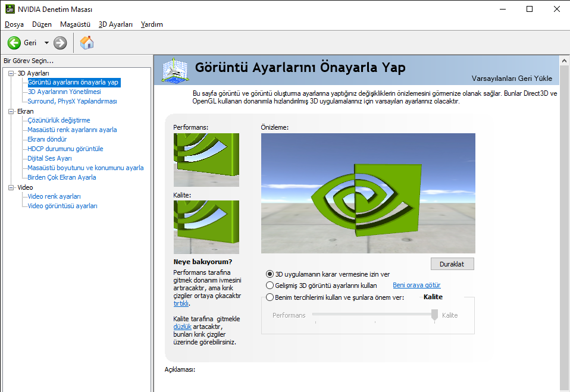Image resolution: width=570 pixels, height=392 pixels.
Task: Open the home page house icon
Action: 87,42
